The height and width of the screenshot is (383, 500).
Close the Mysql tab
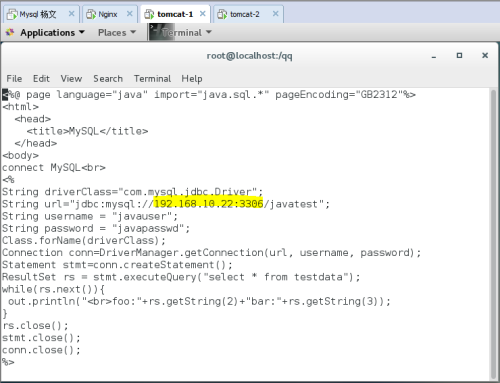(71, 14)
